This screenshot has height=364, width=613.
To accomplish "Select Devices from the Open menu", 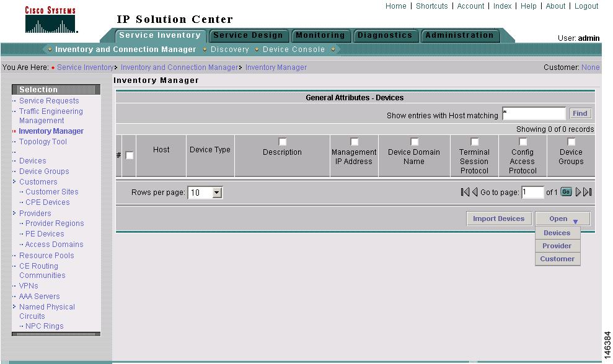I will pos(557,233).
